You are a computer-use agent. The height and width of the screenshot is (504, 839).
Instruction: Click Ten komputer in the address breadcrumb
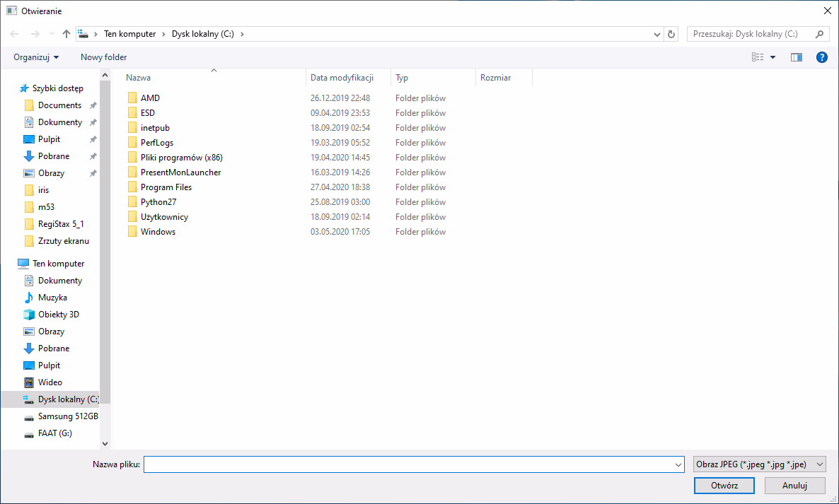(x=129, y=34)
